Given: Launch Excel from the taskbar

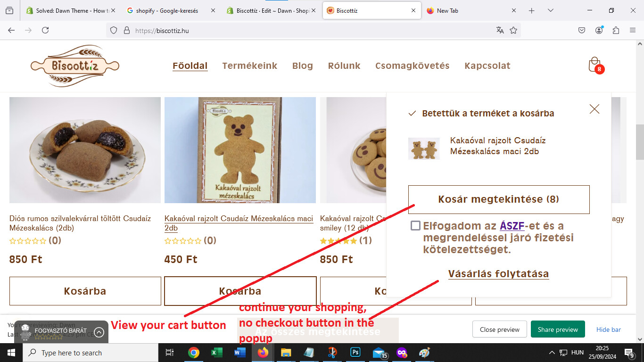Looking at the screenshot, I should [216, 353].
